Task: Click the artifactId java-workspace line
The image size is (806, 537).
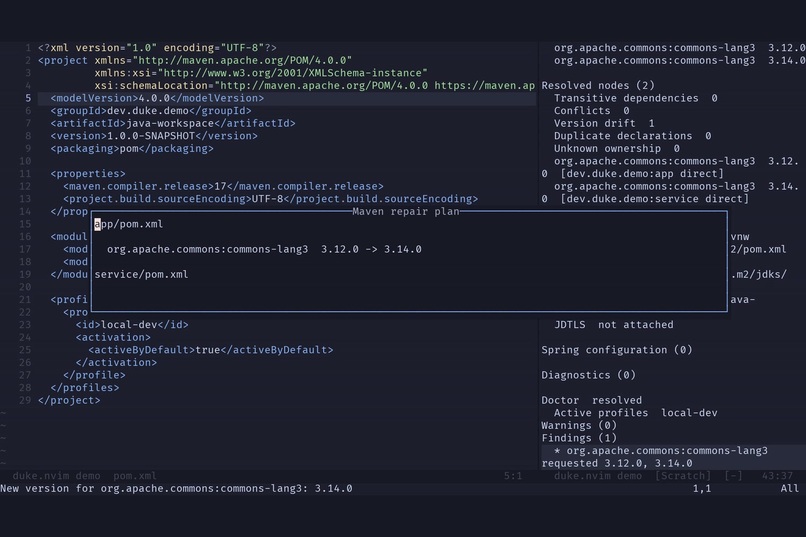Action: pyautogui.click(x=173, y=123)
